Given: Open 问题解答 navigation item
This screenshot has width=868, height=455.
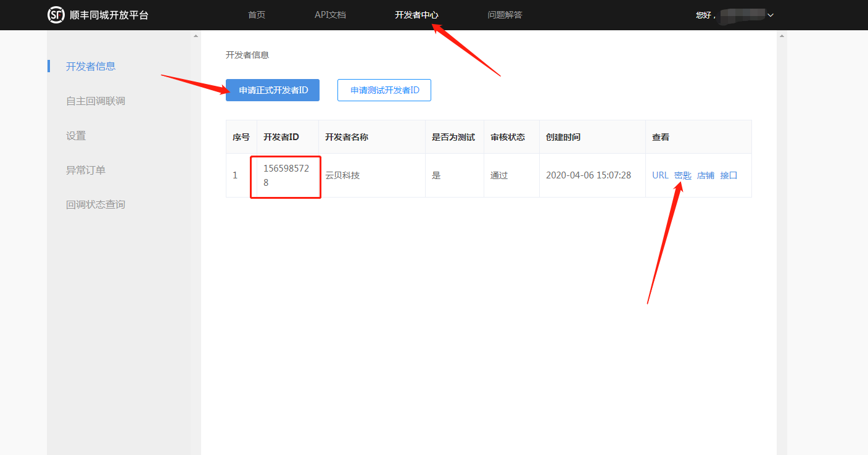Looking at the screenshot, I should point(505,15).
